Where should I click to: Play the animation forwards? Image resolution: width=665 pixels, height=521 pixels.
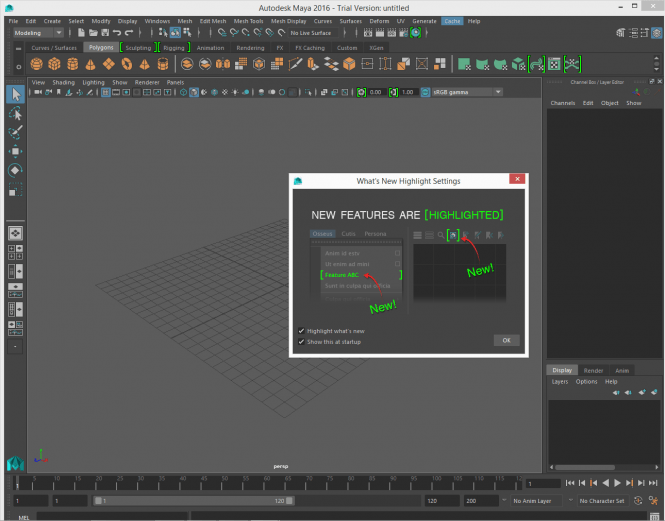(618, 483)
